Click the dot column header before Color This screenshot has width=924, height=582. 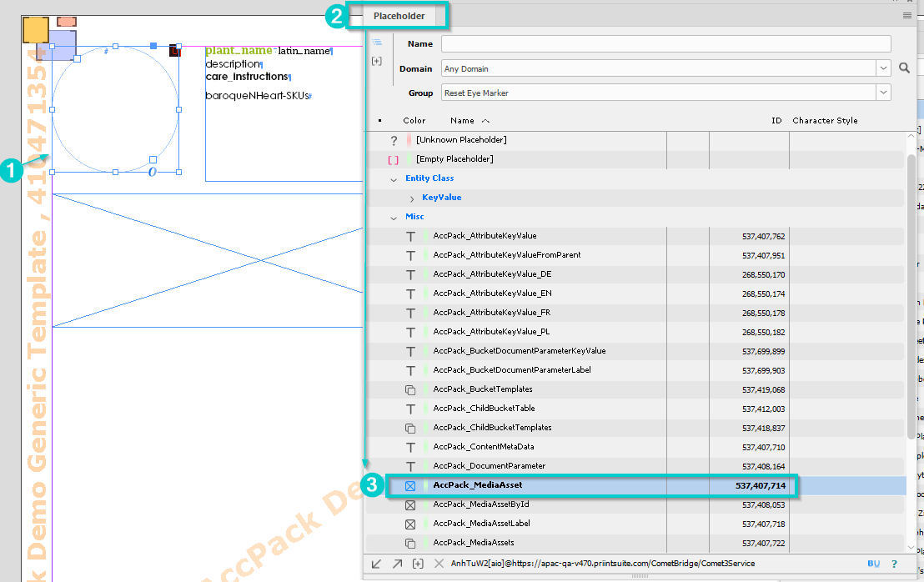[379, 120]
